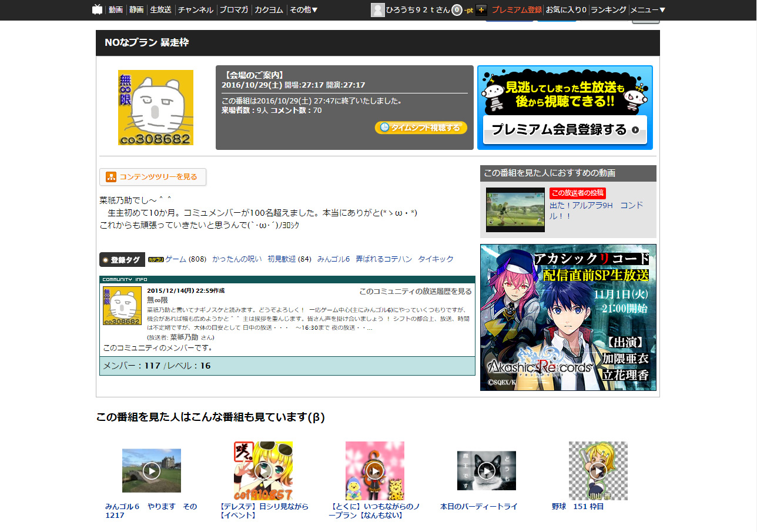Play the black-and-white cat thumbnail program
The height and width of the screenshot is (532, 757).
click(487, 470)
